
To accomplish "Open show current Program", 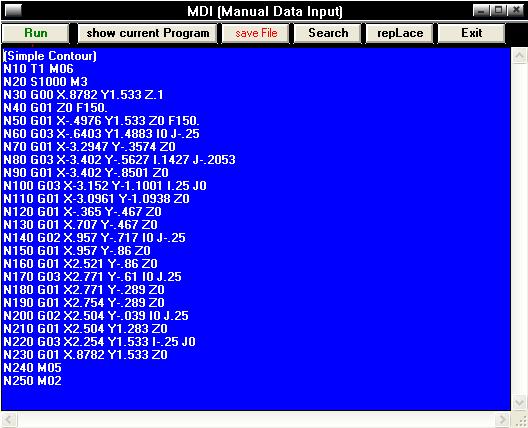I will coord(147,33).
